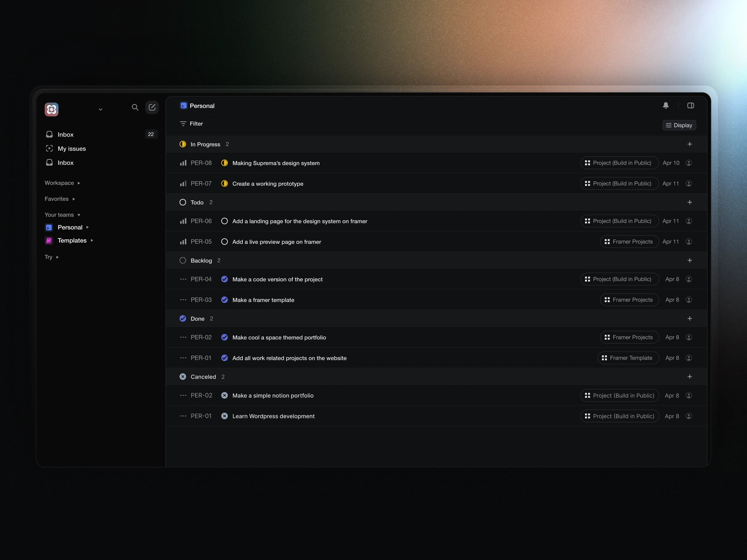This screenshot has width=747, height=560.
Task: Collapse the Todo group header
Action: pos(436,202)
